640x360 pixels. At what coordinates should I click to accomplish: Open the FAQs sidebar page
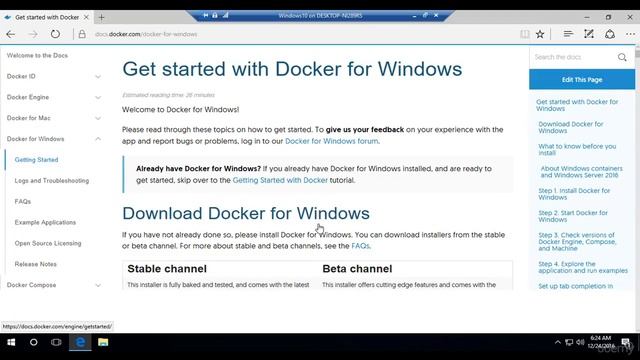[22, 201]
